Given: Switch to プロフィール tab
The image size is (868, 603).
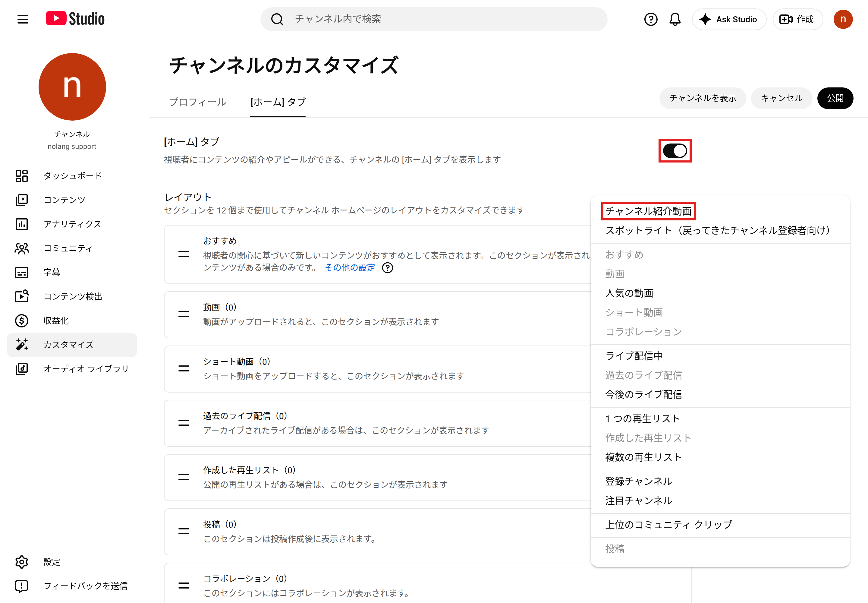Looking at the screenshot, I should pyautogui.click(x=197, y=102).
